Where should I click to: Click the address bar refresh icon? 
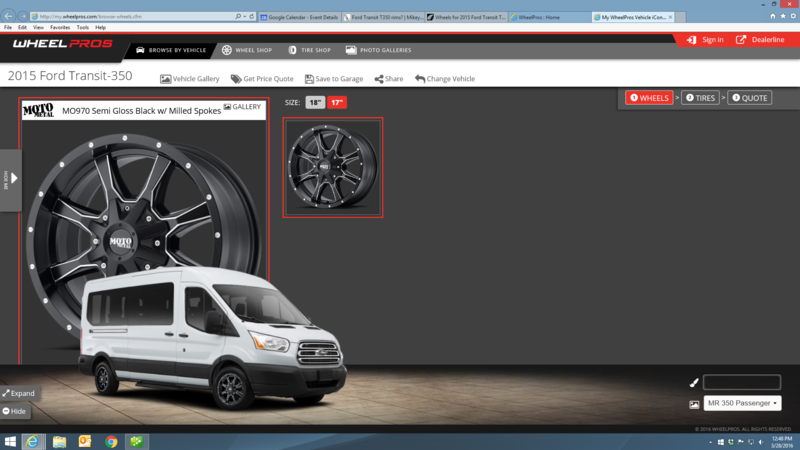252,16
